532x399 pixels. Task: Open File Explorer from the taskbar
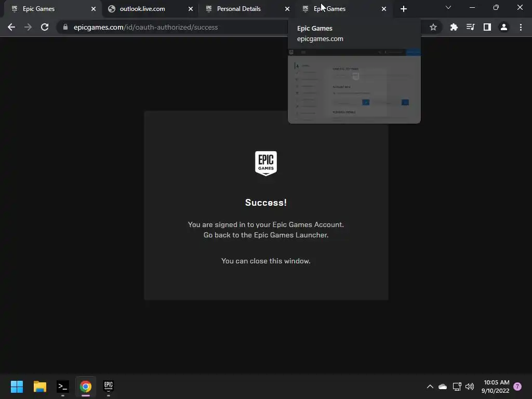point(39,387)
